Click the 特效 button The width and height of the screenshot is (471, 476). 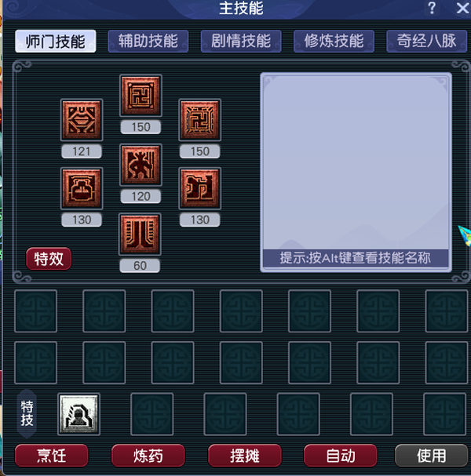49,259
